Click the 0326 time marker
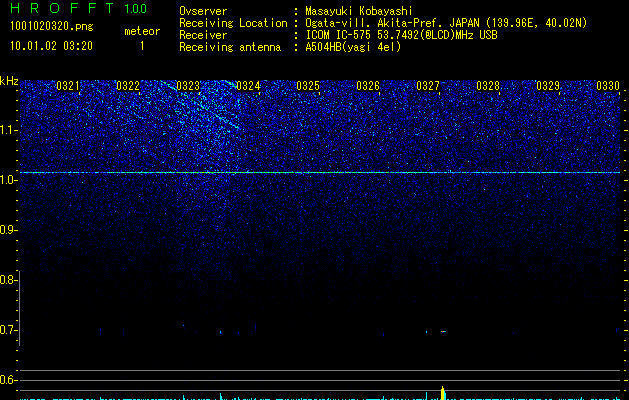The width and height of the screenshot is (629, 400). point(368,86)
